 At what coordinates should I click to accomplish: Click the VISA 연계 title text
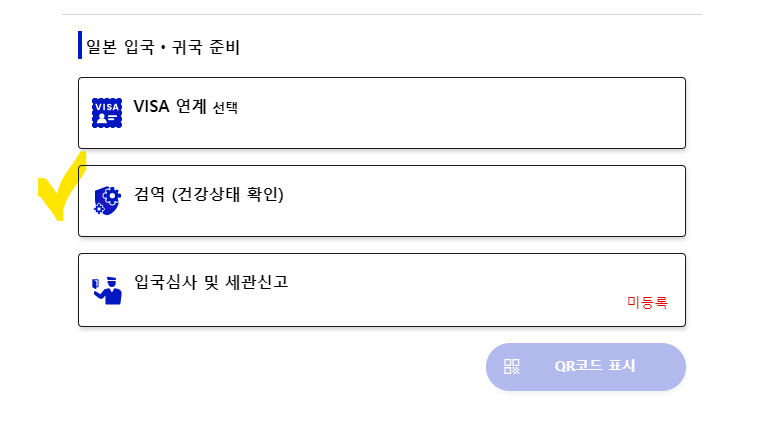click(x=169, y=106)
